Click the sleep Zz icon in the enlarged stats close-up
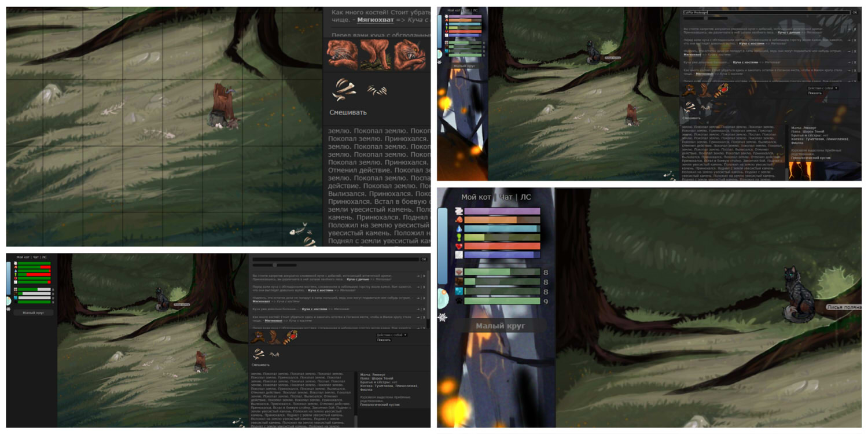The image size is (868, 434). [x=459, y=211]
